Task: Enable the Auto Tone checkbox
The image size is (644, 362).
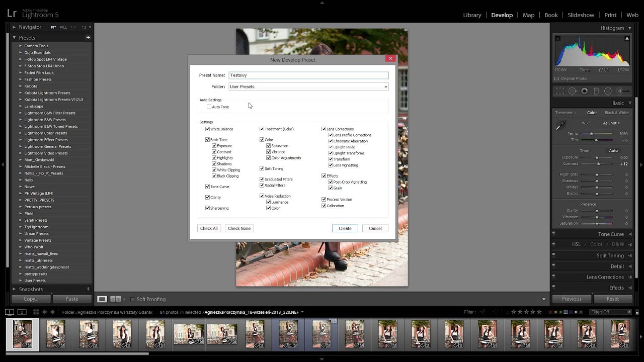Action: [x=209, y=107]
